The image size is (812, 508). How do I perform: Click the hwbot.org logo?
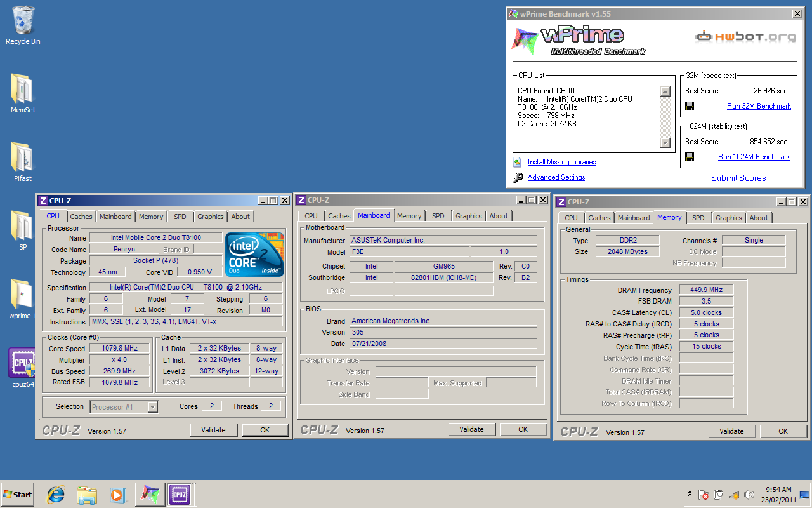click(x=745, y=37)
